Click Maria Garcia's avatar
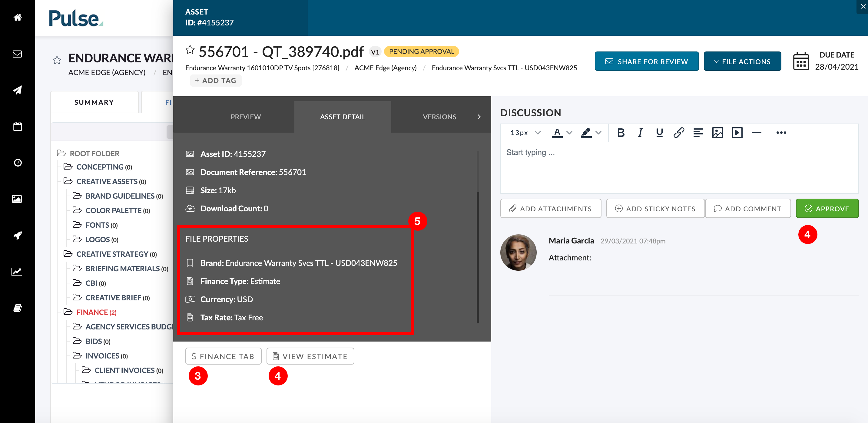Screen dimensions: 868x423 tap(518, 253)
